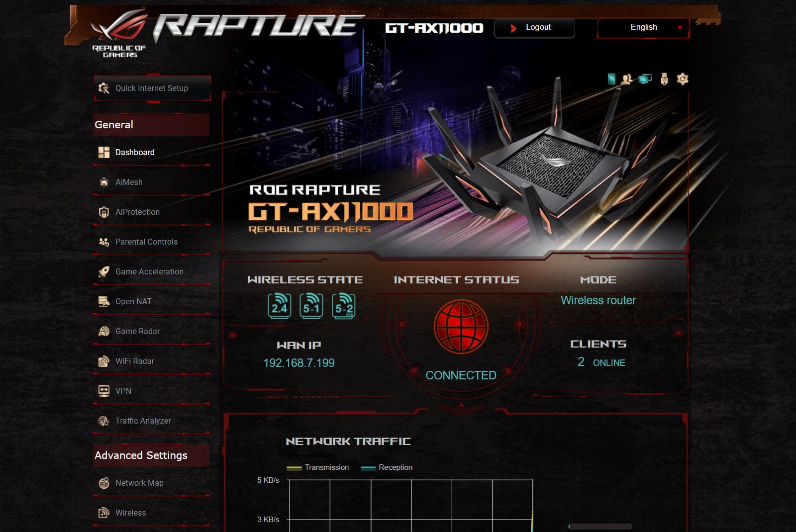796x532 pixels.
Task: Click the WAN IP 192.168.7.199
Action: click(299, 363)
